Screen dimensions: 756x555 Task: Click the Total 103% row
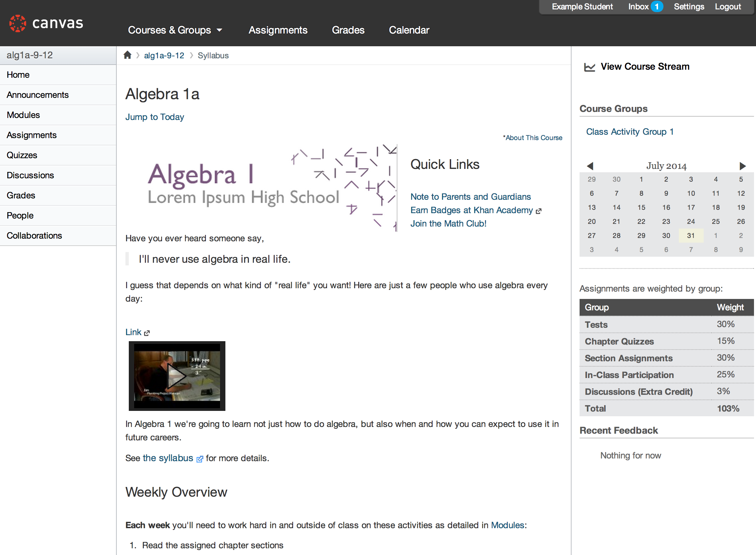[666, 409]
